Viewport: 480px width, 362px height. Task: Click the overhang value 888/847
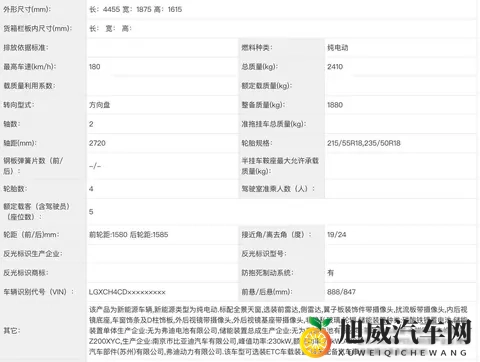point(341,292)
